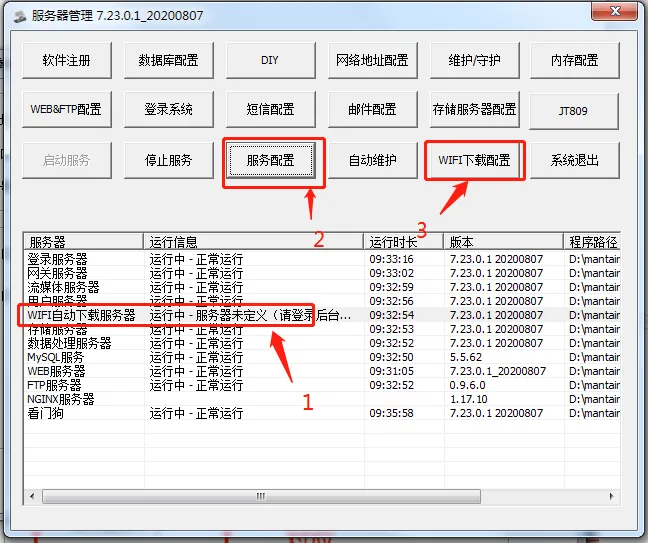Select the WIFI自动下载服务器 row
This screenshot has width=648, height=543.
(x=322, y=315)
